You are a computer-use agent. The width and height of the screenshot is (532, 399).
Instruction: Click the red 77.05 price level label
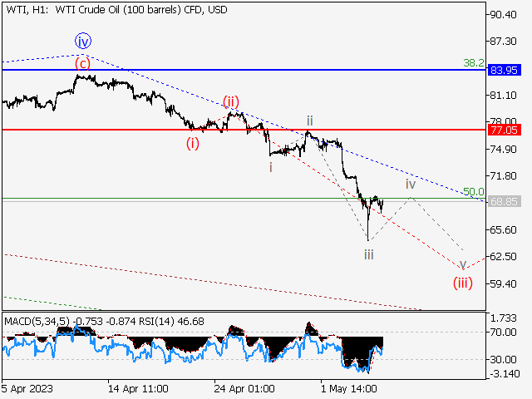tap(505, 130)
